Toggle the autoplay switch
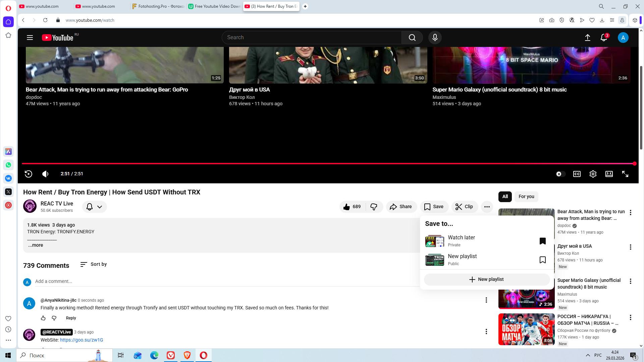The height and width of the screenshot is (362, 644). tap(560, 174)
